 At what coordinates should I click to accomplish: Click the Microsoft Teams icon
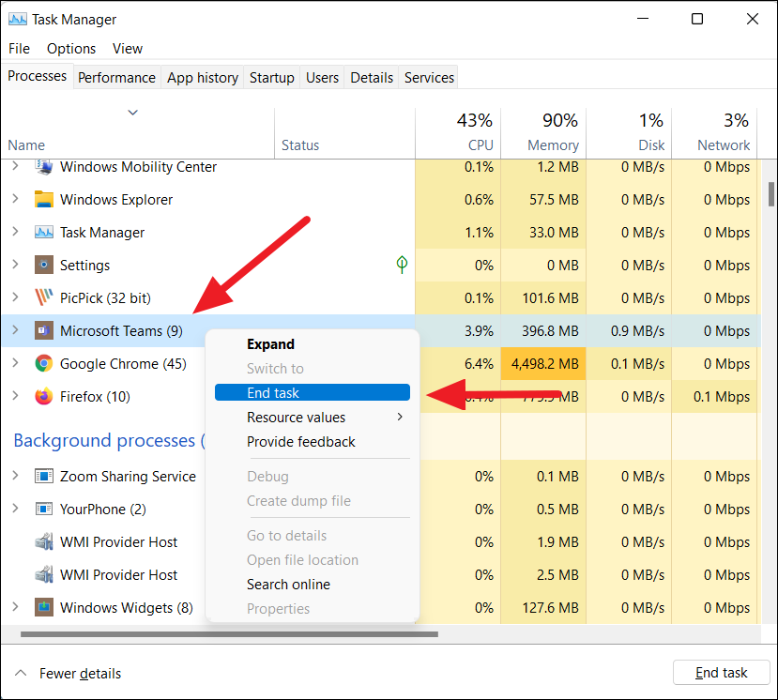(44, 330)
